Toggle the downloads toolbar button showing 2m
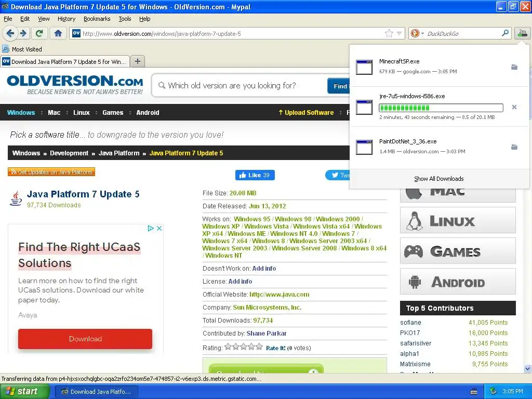Image resolution: width=532 pixels, height=399 pixels. point(522,33)
